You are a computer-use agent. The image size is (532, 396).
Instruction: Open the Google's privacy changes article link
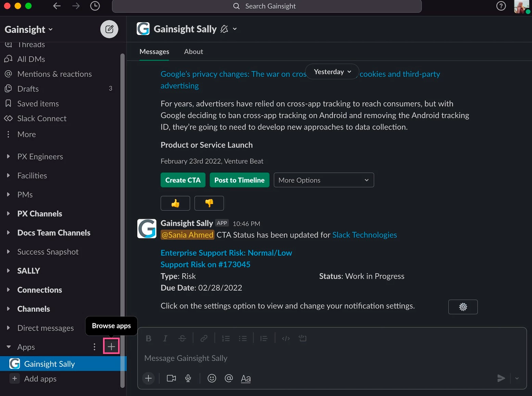click(x=300, y=80)
